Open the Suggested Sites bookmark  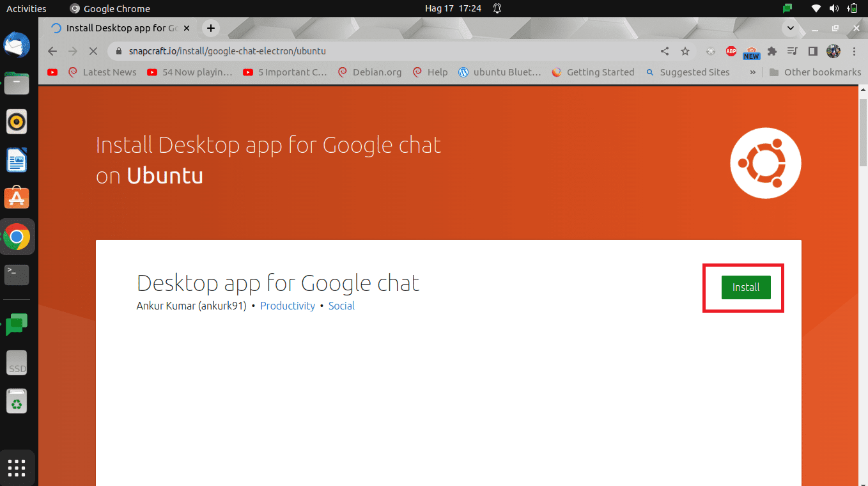pyautogui.click(x=687, y=72)
